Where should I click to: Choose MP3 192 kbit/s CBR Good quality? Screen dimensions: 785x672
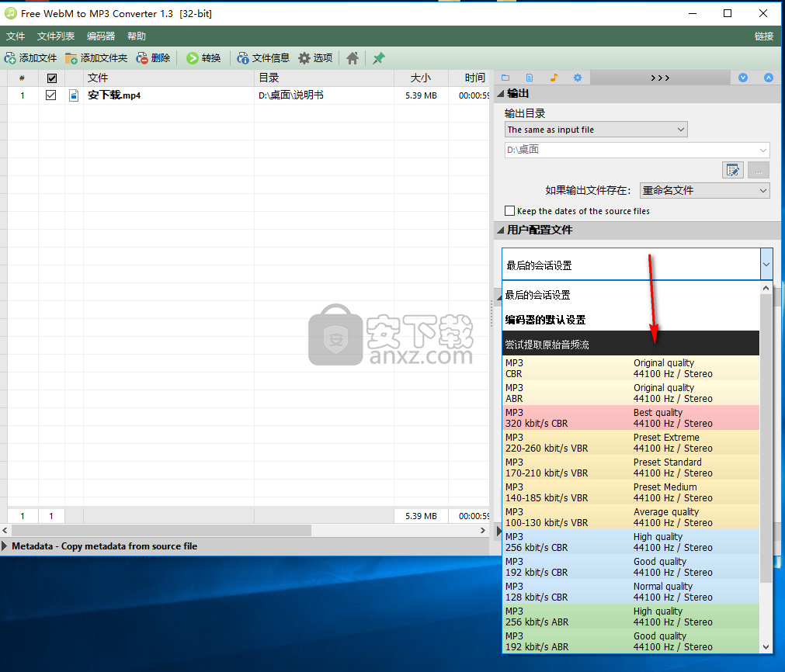(630, 566)
